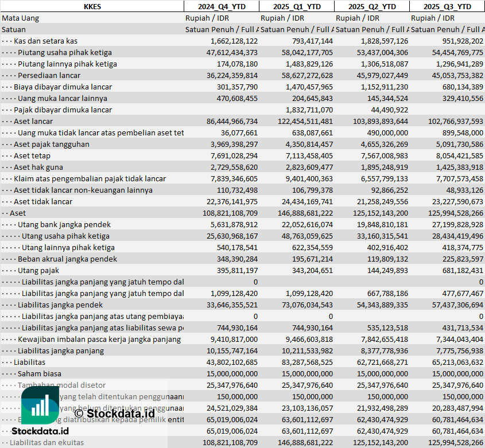Image resolution: width=485 pixels, height=448 pixels.
Task: Select the 2025_Q1_YTD column header
Action: 296,6
